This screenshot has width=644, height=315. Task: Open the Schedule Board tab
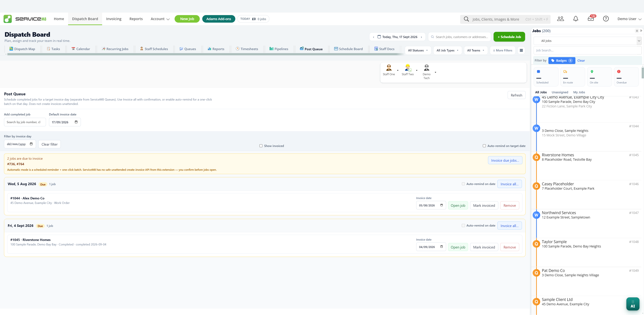tap(348, 49)
